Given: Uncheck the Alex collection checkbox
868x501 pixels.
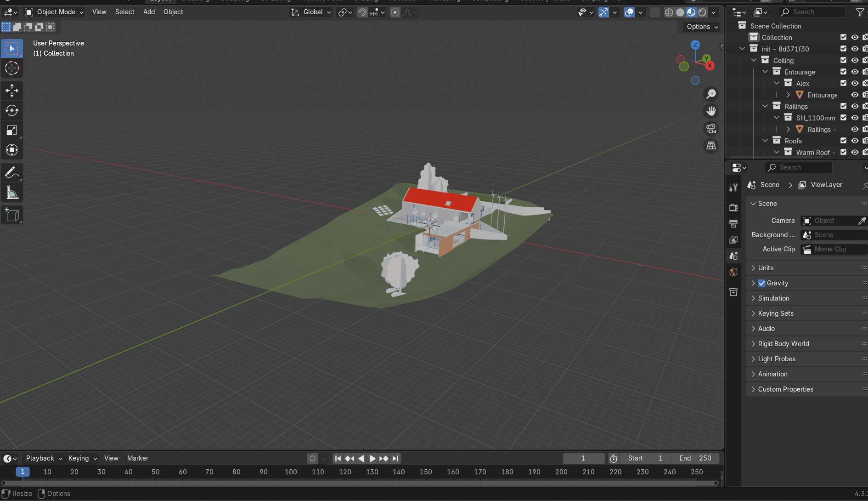Looking at the screenshot, I should [x=843, y=83].
